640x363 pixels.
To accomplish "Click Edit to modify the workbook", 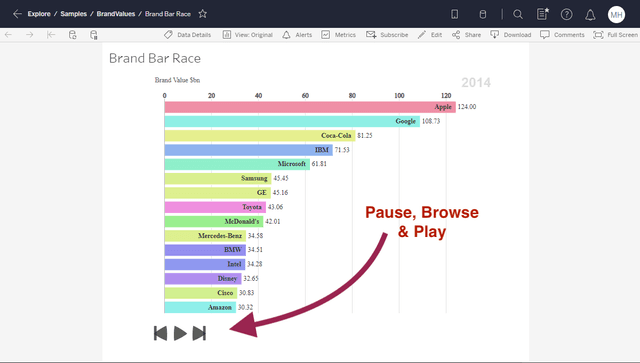I will coord(430,35).
